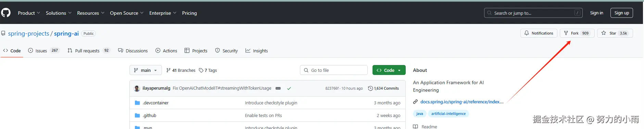
Task: Click the pull request count 92 badge
Action: (106, 50)
